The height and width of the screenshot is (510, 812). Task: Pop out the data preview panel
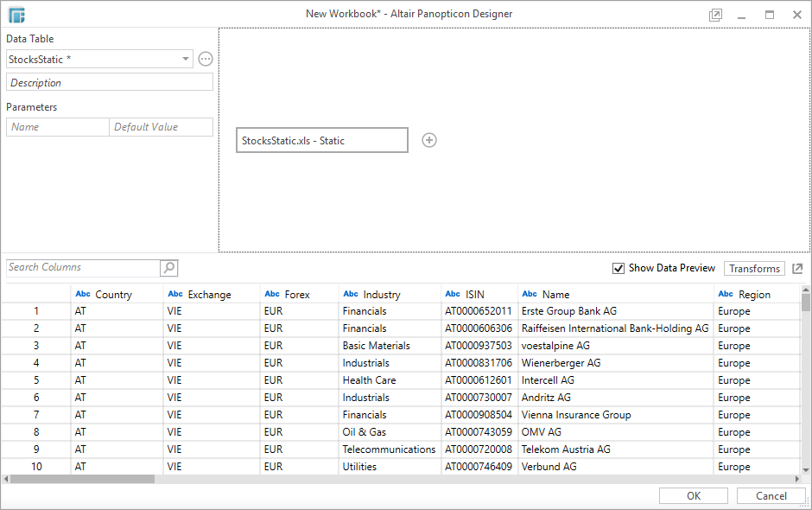(x=797, y=269)
